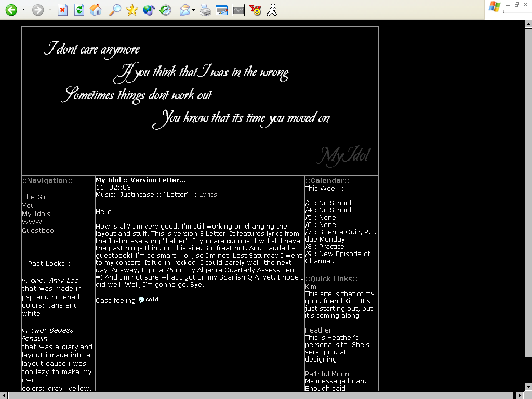
Task: Open the Back button history dropdown arrow
Action: coord(23,10)
